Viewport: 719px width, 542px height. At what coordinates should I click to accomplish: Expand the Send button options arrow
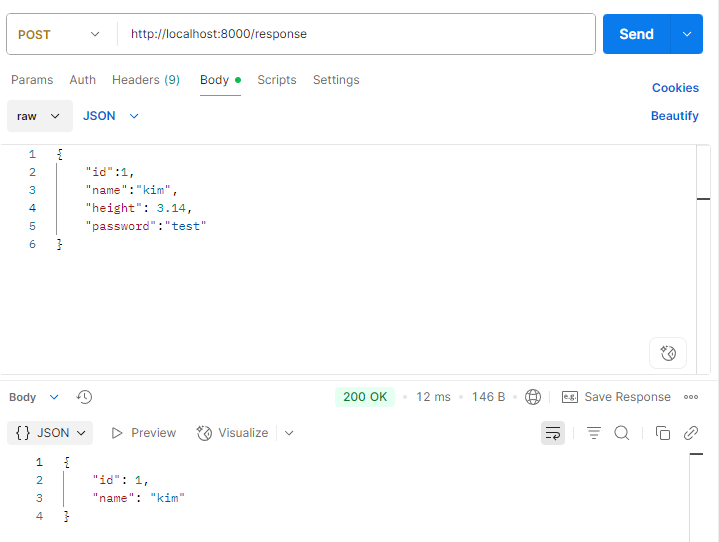tap(686, 34)
